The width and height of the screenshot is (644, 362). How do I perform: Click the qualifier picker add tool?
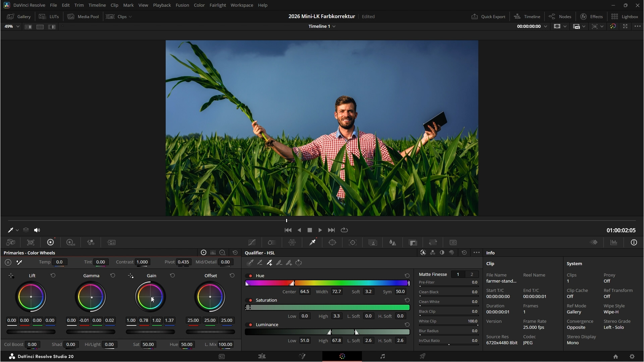270,263
